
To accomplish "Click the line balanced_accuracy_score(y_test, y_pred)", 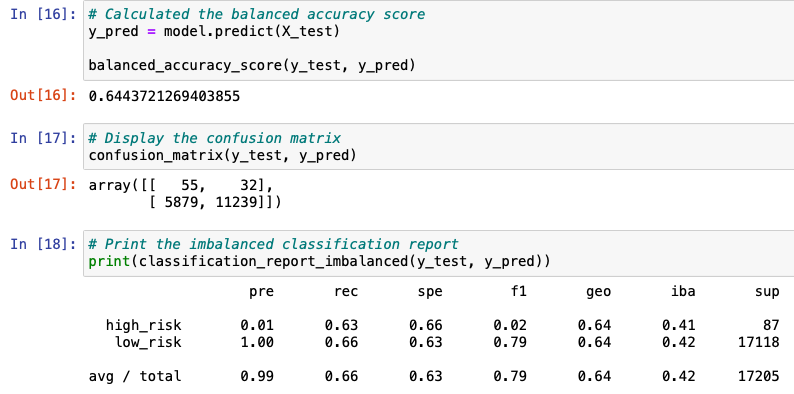I will [252, 65].
